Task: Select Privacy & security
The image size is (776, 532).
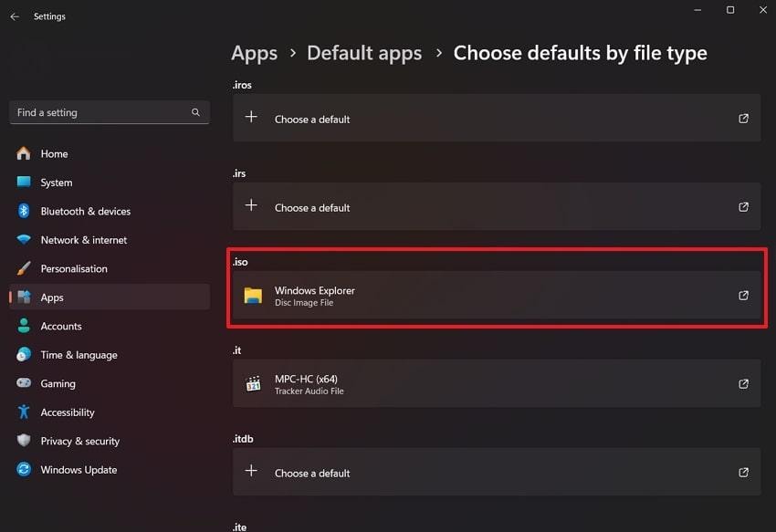Action: 110,441
